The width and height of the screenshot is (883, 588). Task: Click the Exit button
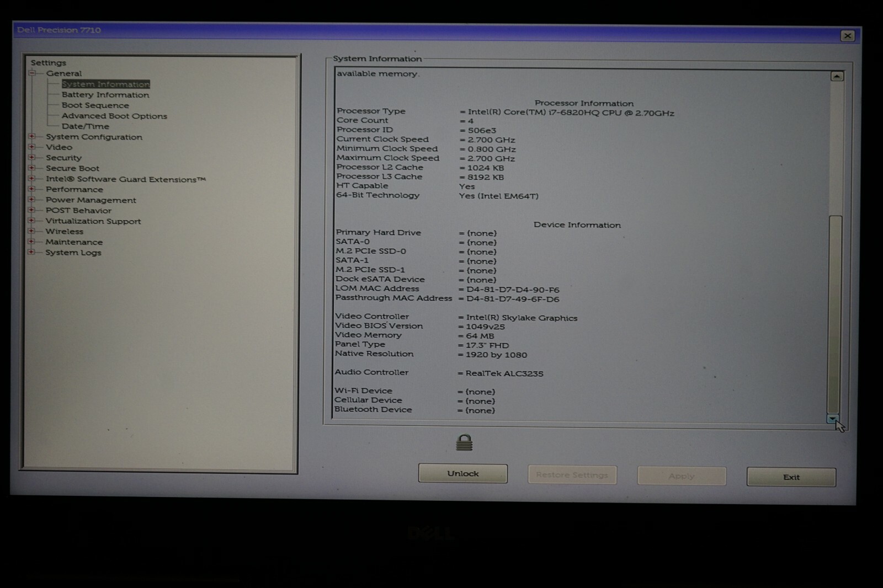pyautogui.click(x=791, y=477)
